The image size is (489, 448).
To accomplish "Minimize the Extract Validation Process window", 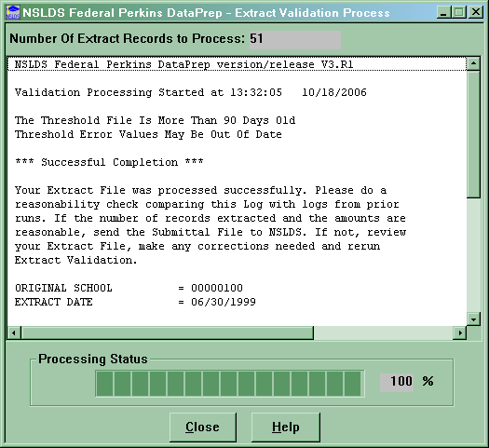I will click(x=443, y=12).
